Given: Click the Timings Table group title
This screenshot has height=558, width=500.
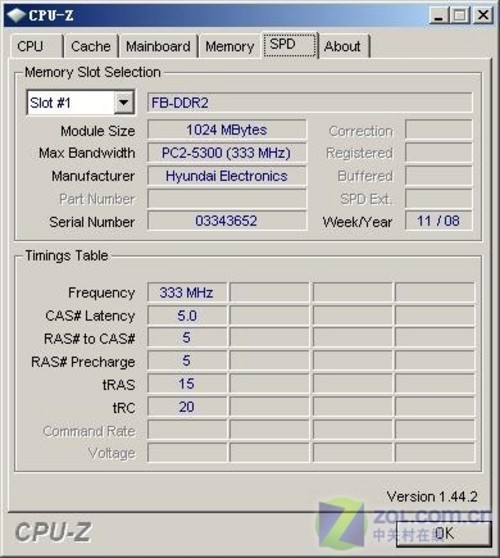Looking at the screenshot, I should [67, 256].
